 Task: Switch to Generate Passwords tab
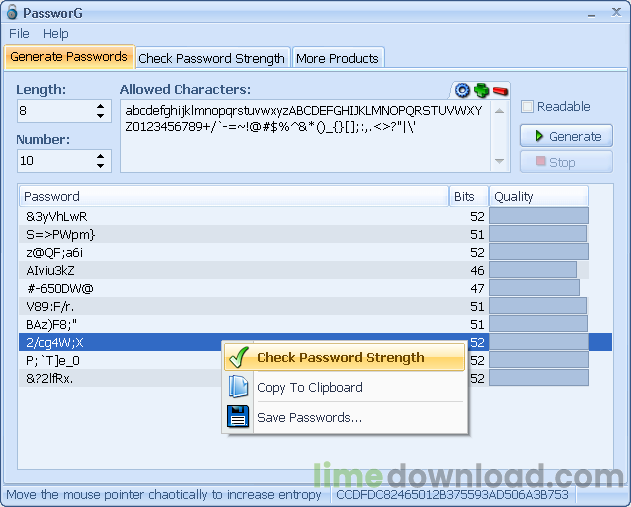tap(69, 57)
